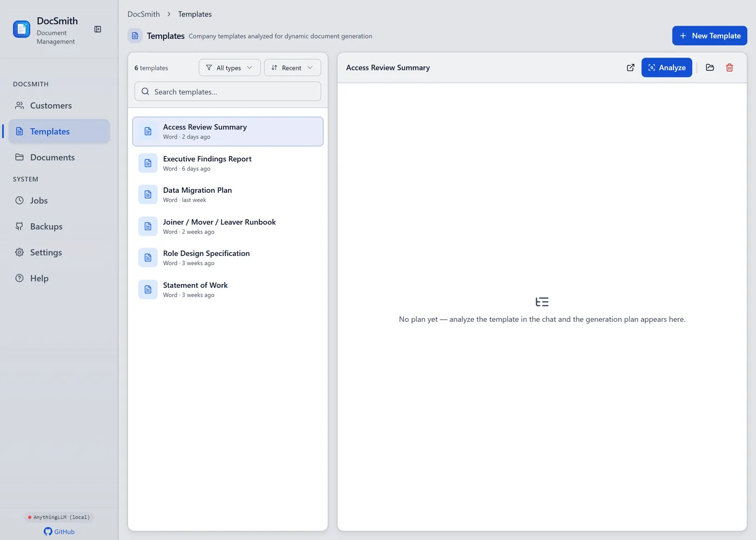Open the Help page
This screenshot has width=756, height=540.
[59, 279]
